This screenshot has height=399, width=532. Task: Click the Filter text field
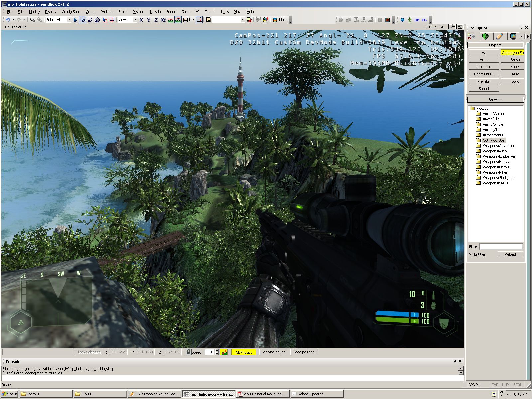(x=501, y=247)
